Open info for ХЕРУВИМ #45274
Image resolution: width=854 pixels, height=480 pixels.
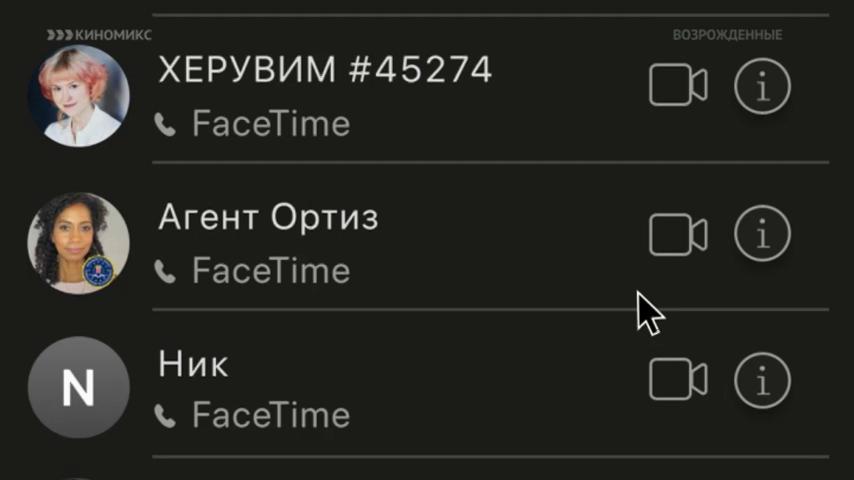click(762, 87)
